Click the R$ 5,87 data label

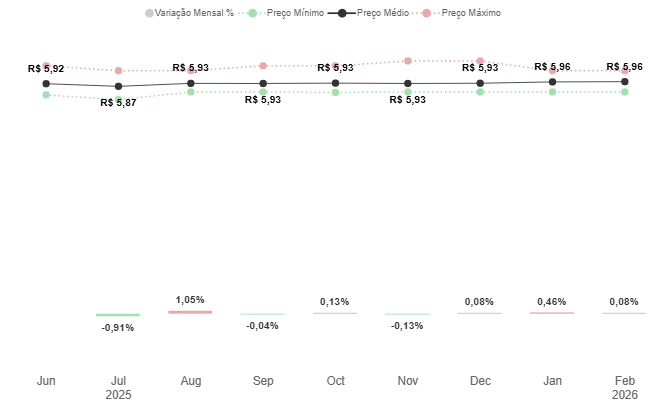click(x=118, y=103)
